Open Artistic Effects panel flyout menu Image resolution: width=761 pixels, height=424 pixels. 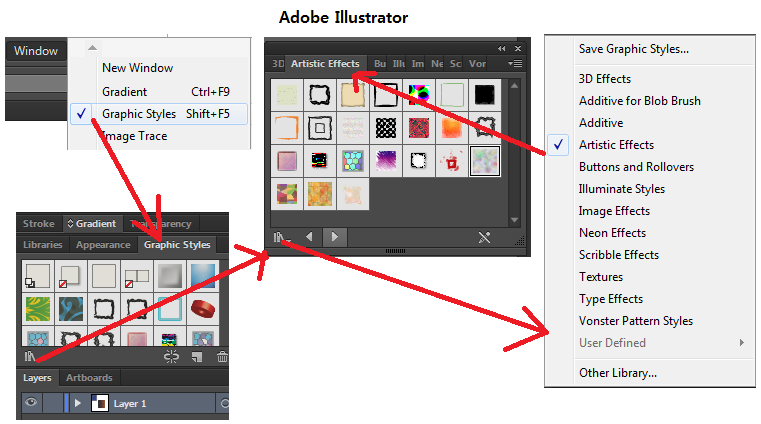[514, 64]
